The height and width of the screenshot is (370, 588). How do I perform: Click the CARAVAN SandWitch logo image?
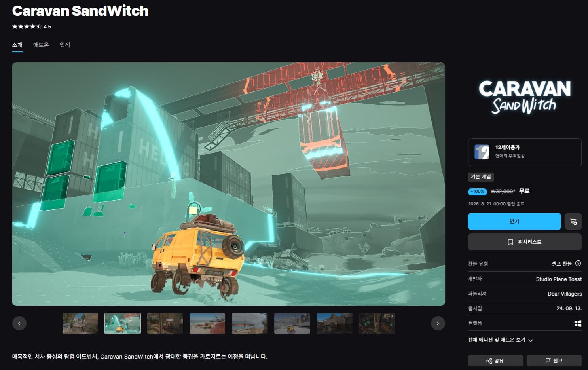point(524,97)
